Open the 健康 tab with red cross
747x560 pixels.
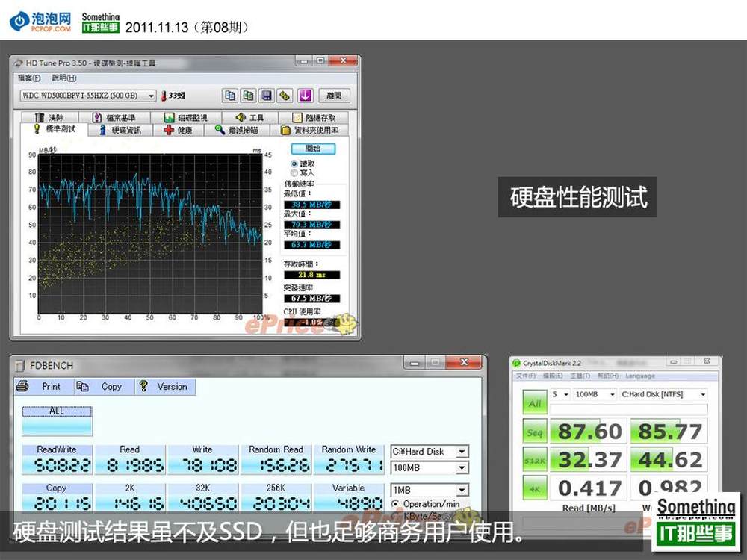tap(179, 130)
